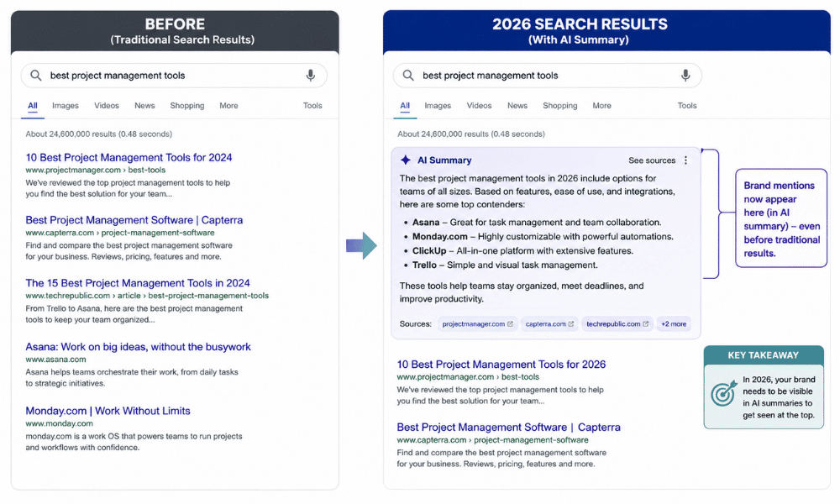This screenshot has height=504, width=840.
Task: Click capterra.com source chip
Action: click(x=549, y=324)
